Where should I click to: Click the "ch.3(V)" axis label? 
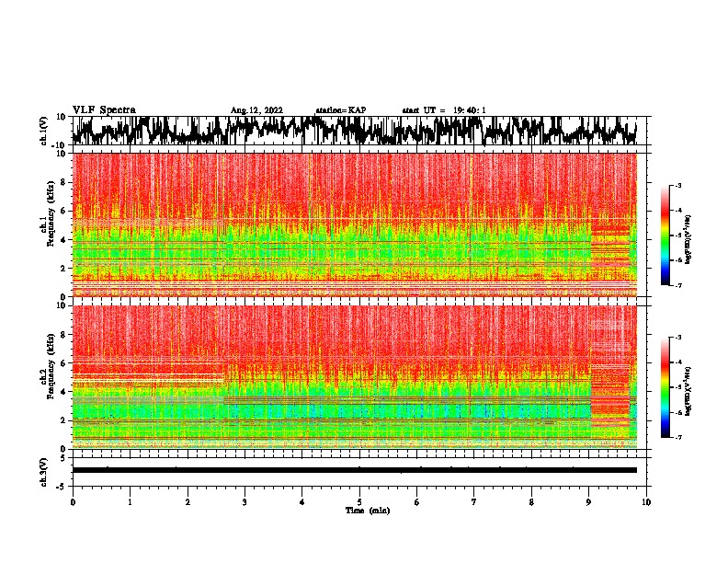click(44, 472)
